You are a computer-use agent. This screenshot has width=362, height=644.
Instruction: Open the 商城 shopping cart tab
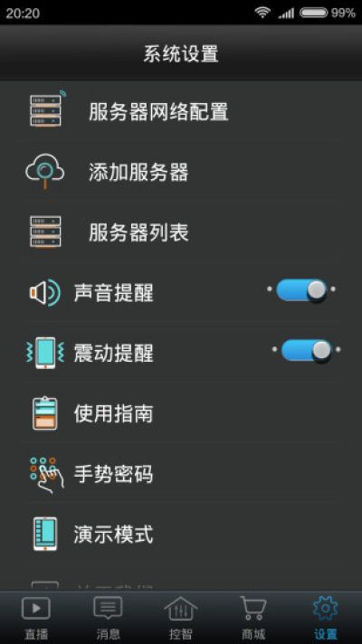[253, 618]
